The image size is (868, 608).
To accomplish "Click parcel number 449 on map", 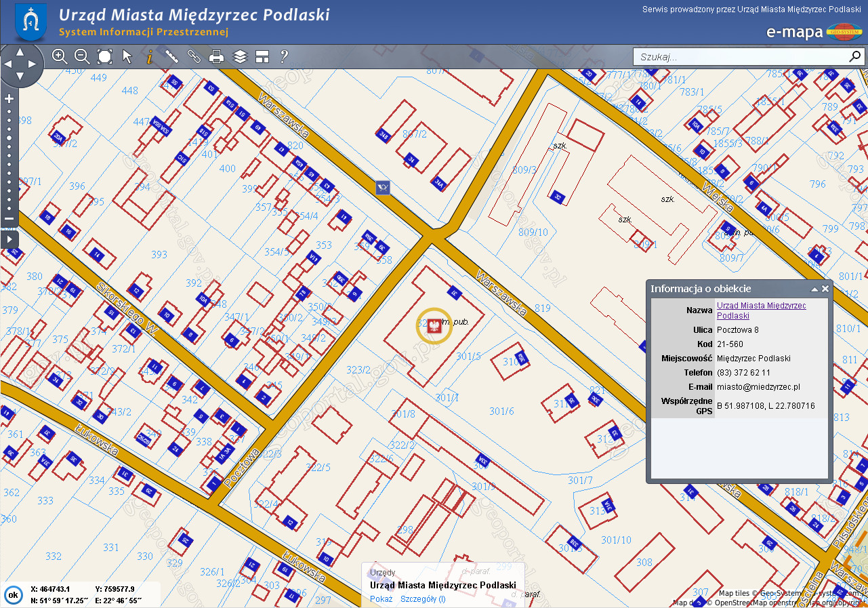I will tap(99, 78).
